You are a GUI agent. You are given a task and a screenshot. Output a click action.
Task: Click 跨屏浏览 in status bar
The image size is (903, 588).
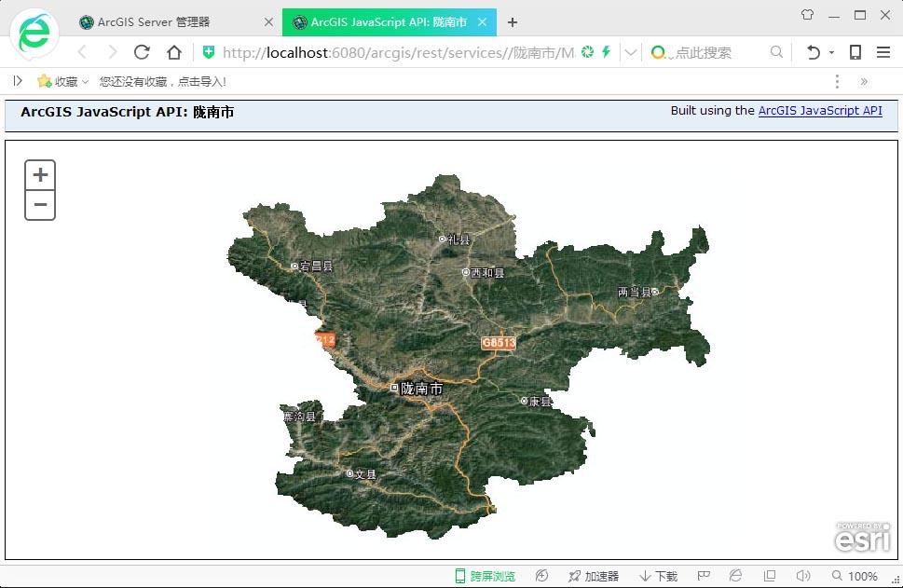(x=485, y=576)
